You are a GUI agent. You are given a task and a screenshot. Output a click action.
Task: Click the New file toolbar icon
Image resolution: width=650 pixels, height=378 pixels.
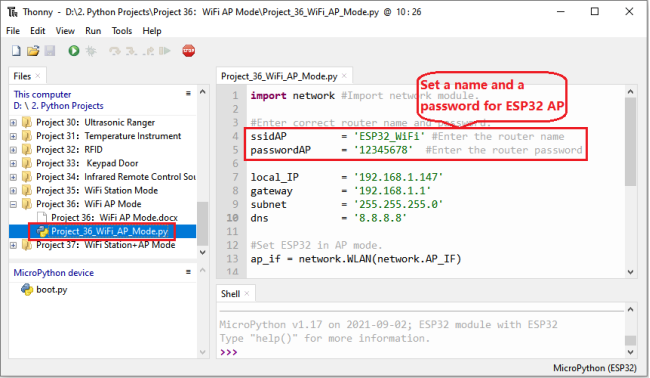(x=16, y=51)
